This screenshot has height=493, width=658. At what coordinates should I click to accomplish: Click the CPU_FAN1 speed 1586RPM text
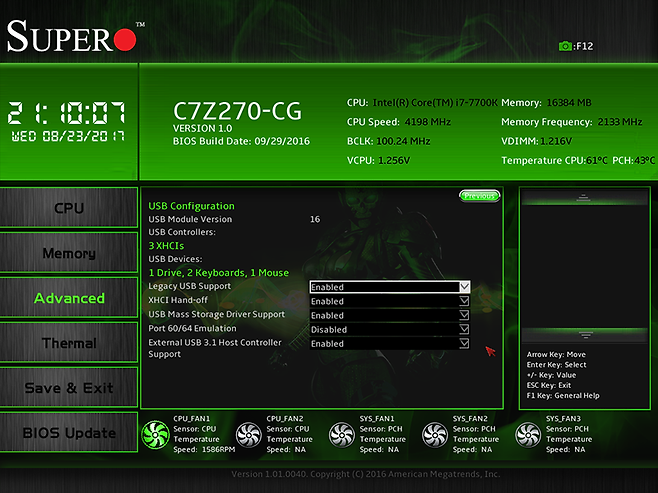point(218,450)
